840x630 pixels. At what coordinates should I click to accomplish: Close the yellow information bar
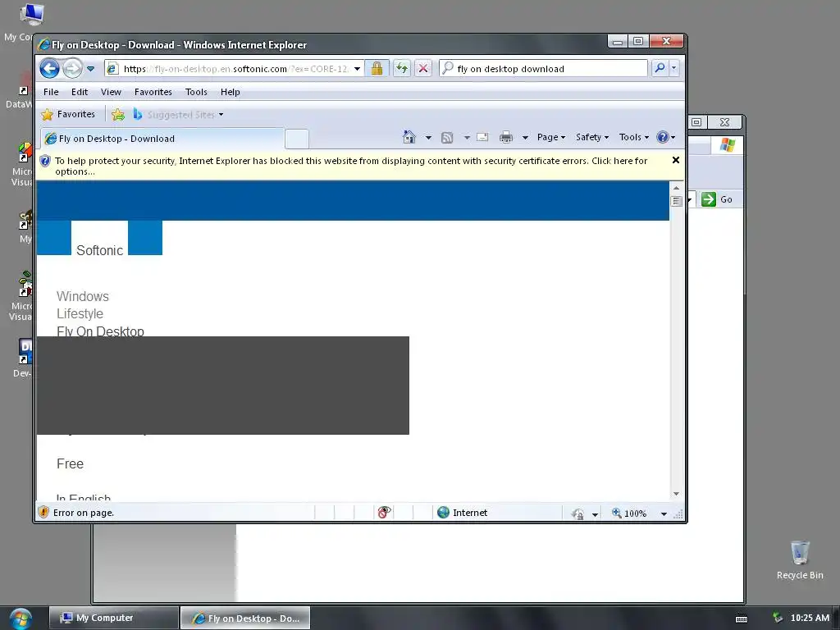click(x=676, y=160)
